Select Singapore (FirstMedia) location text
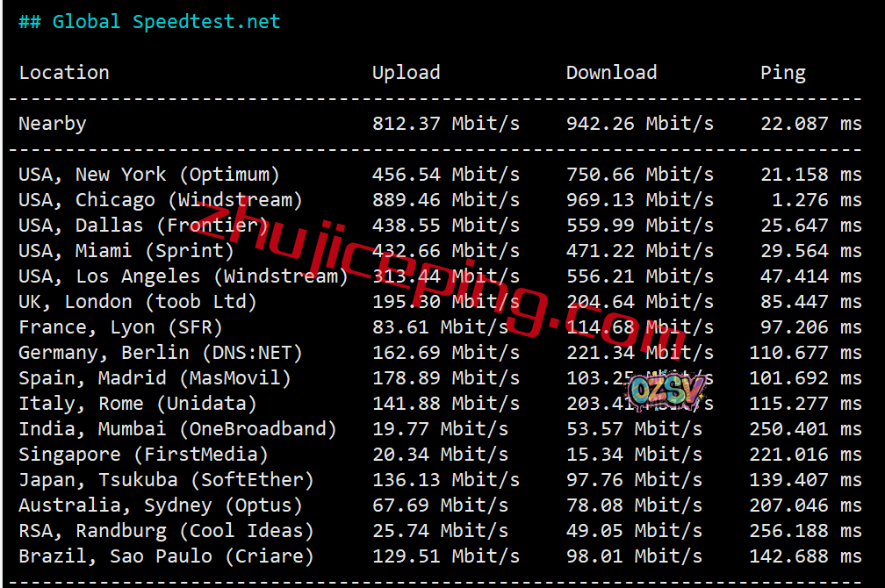This screenshot has height=588, width=885. click(143, 455)
